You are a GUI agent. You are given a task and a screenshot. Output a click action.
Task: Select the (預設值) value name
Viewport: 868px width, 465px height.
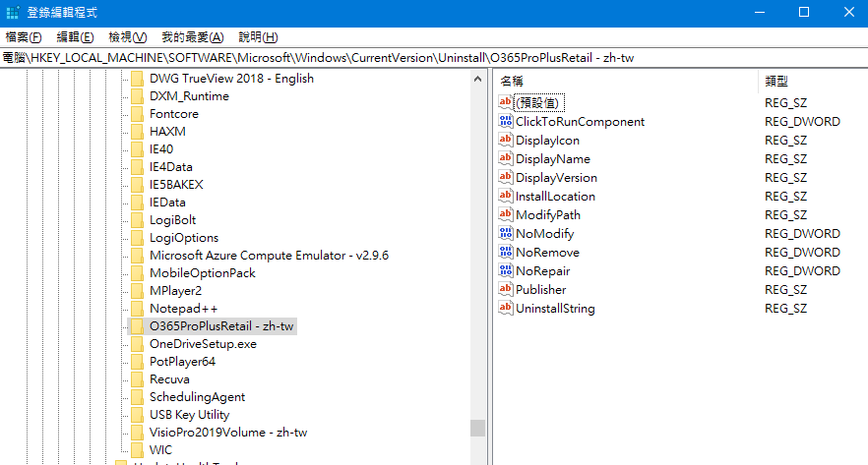point(539,103)
